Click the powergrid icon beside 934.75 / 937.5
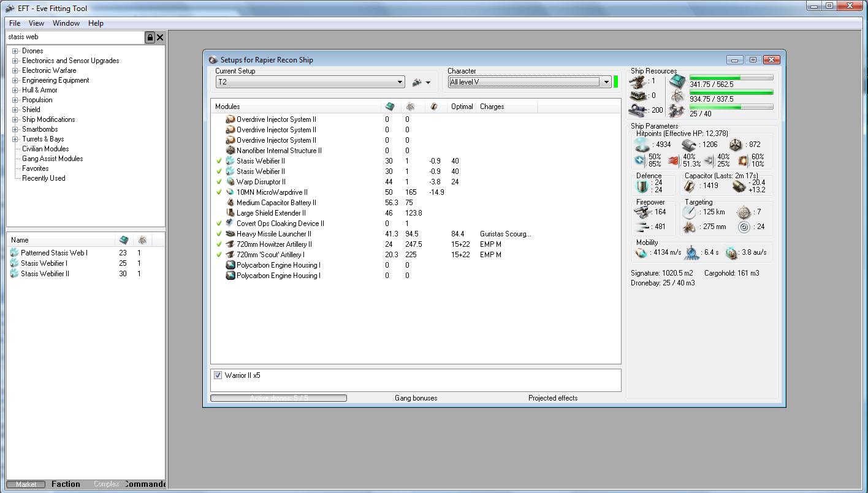 677,96
